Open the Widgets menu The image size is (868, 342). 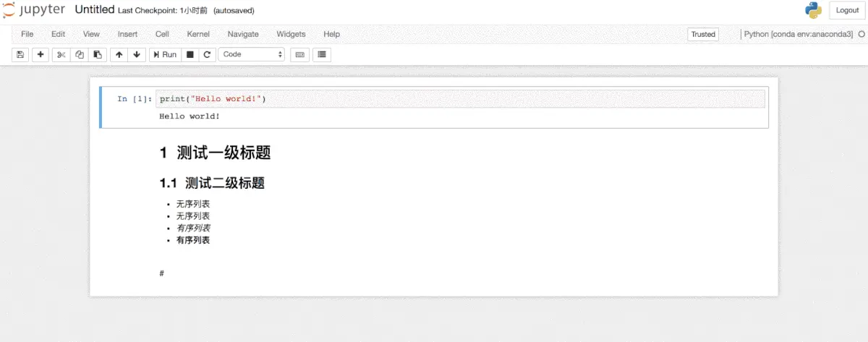click(291, 34)
